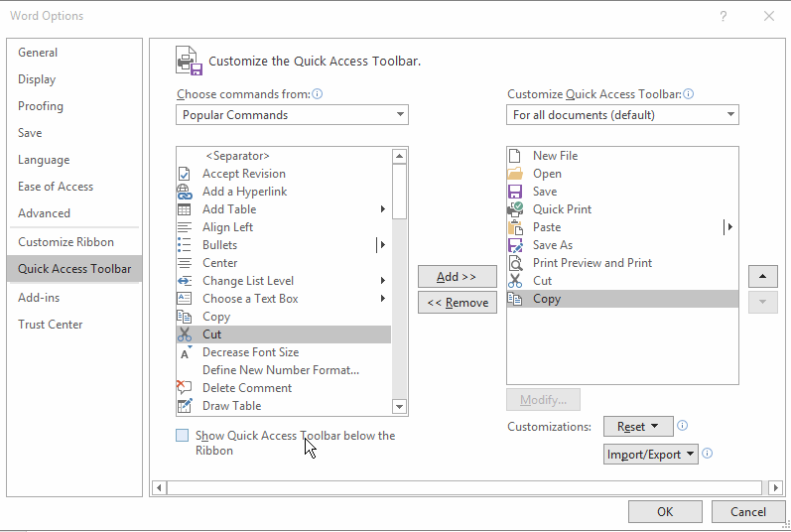Click the scissors Cut icon in commands list
791x532 pixels.
pos(185,334)
